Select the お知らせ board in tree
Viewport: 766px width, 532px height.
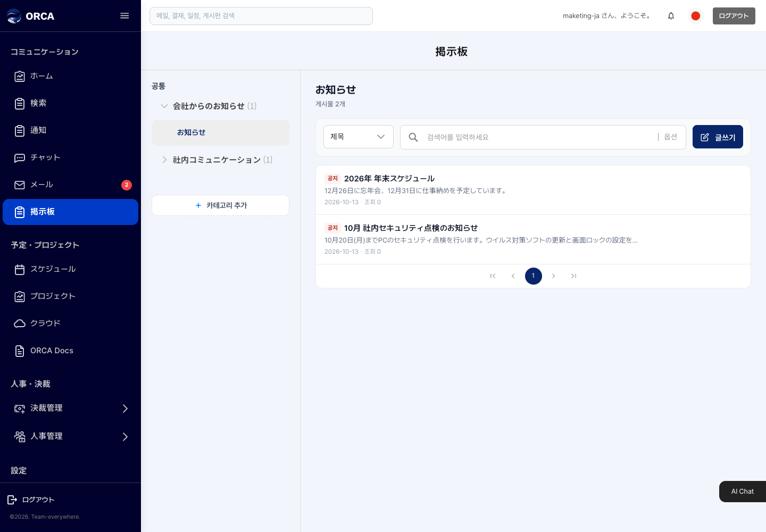tap(220, 132)
